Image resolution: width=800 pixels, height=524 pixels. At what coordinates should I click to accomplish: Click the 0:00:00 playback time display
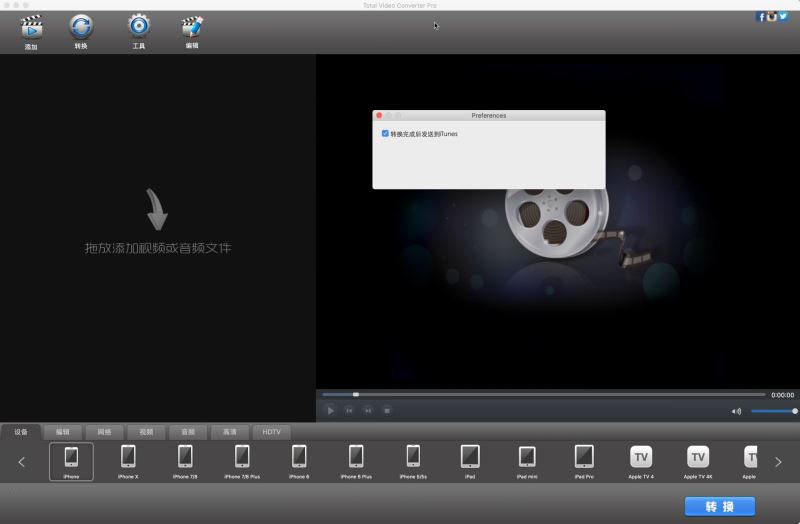tap(782, 395)
